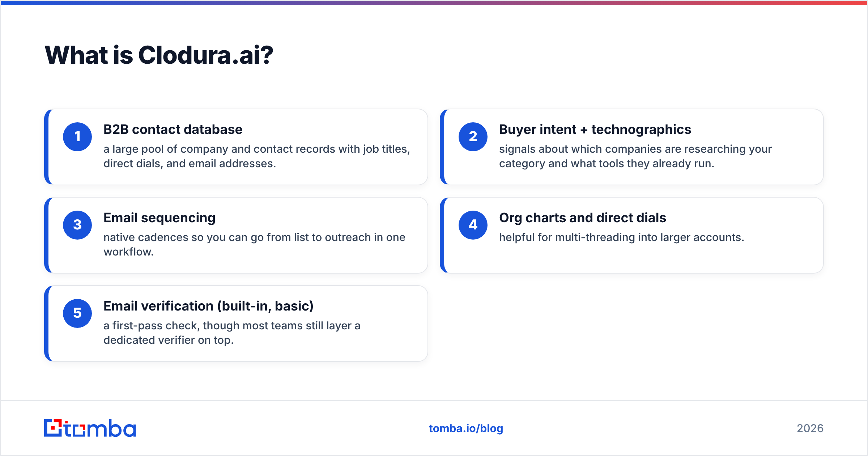Viewport: 868px width, 456px height.
Task: Click the description starting 'signals about which companies'
Action: tap(635, 156)
